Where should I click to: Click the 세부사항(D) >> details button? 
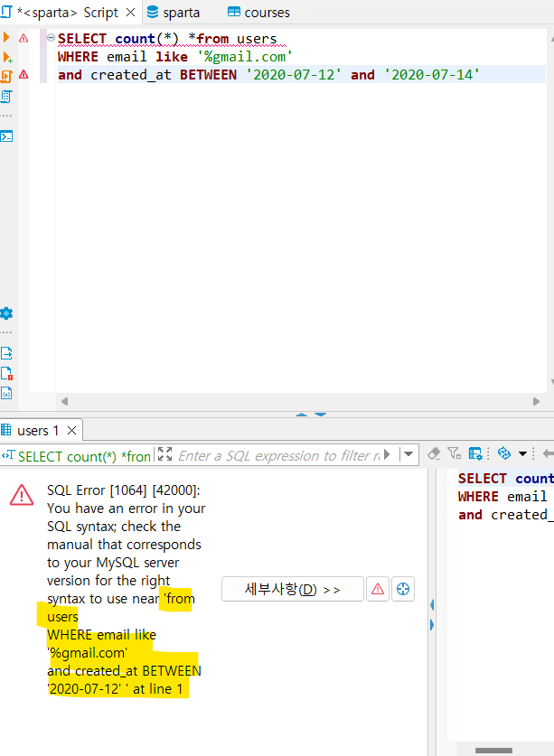click(x=293, y=589)
